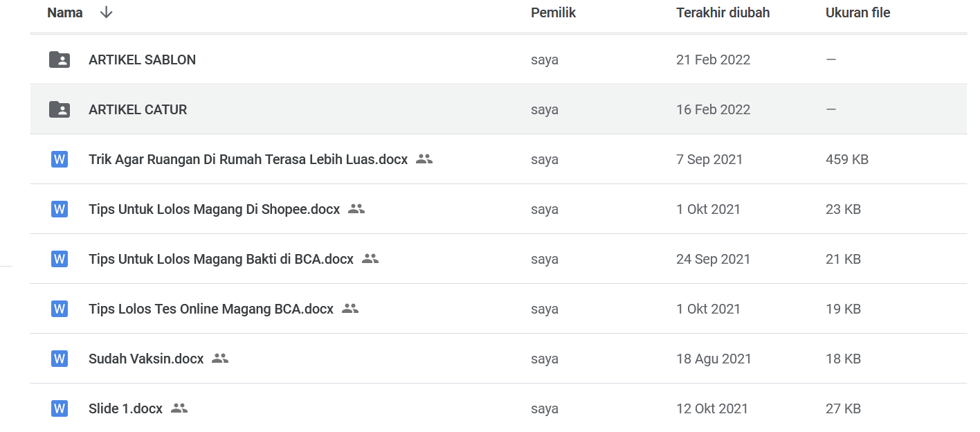980x432 pixels.
Task: Click the Pemilik column header
Action: click(x=553, y=12)
